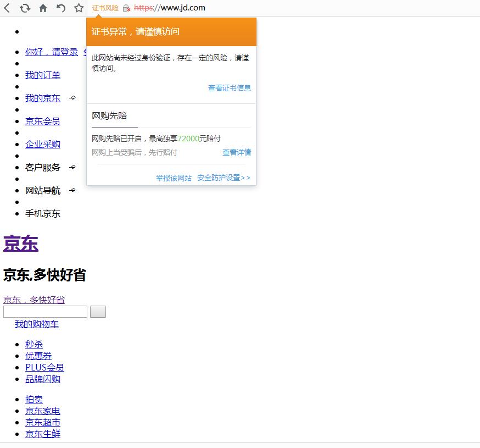
Task: Click 你好，请登录 login link
Action: click(x=52, y=52)
